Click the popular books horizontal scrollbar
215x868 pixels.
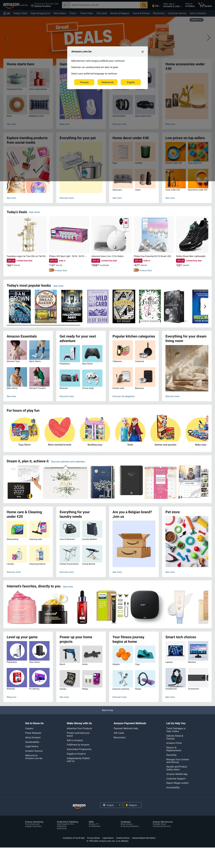point(44,325)
